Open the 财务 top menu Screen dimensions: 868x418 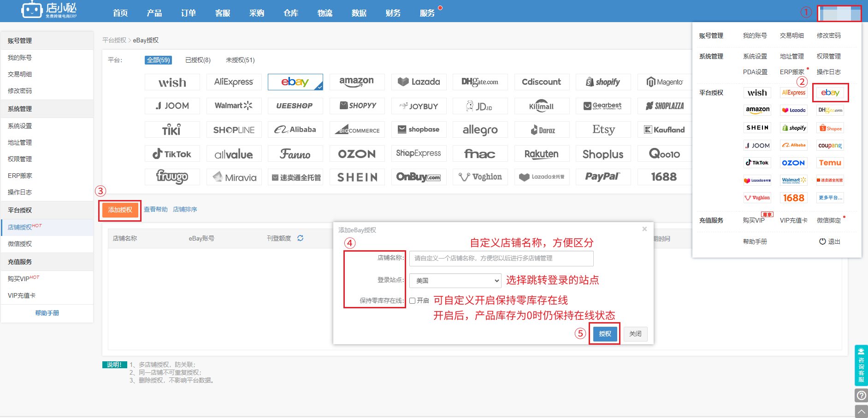[x=393, y=13]
